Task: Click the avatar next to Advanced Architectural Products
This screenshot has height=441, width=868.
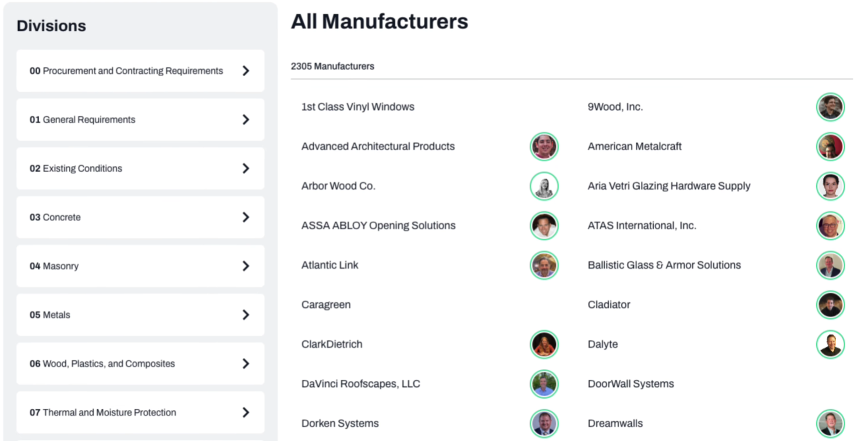Action: pos(544,147)
